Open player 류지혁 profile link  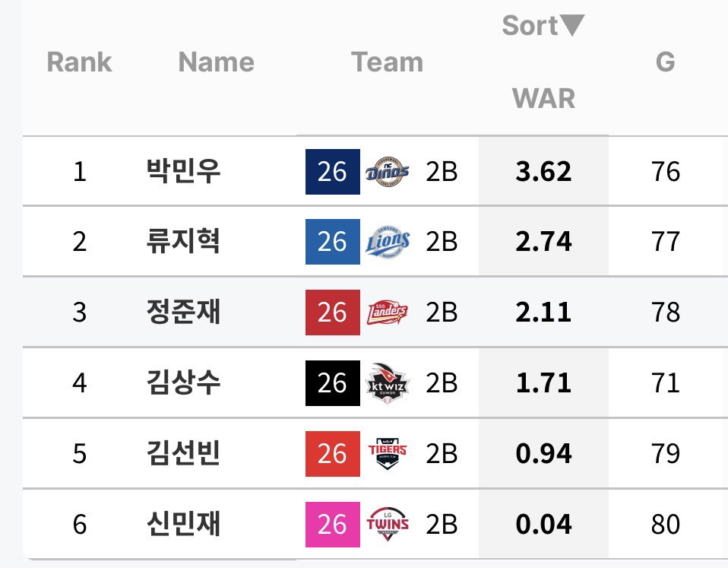(183, 242)
